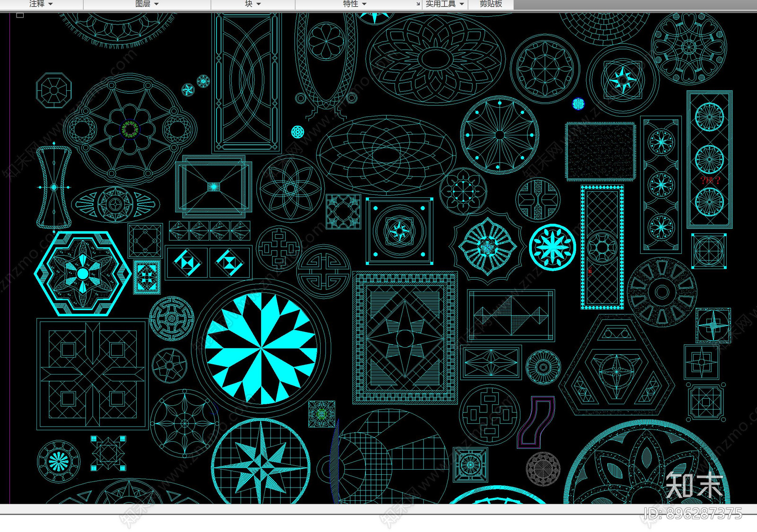Select the dark speckled hatch rectangle
The width and height of the screenshot is (757, 532).
pyautogui.click(x=600, y=151)
